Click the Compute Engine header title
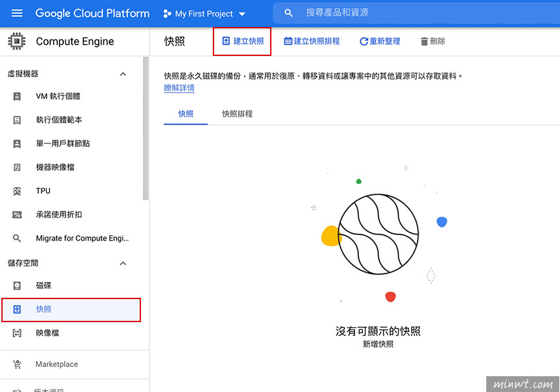The width and height of the screenshot is (560, 392). [75, 42]
